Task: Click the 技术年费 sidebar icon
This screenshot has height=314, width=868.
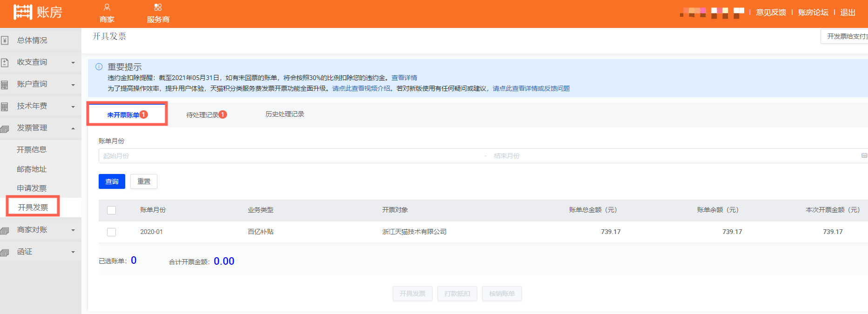Action: click(x=5, y=107)
